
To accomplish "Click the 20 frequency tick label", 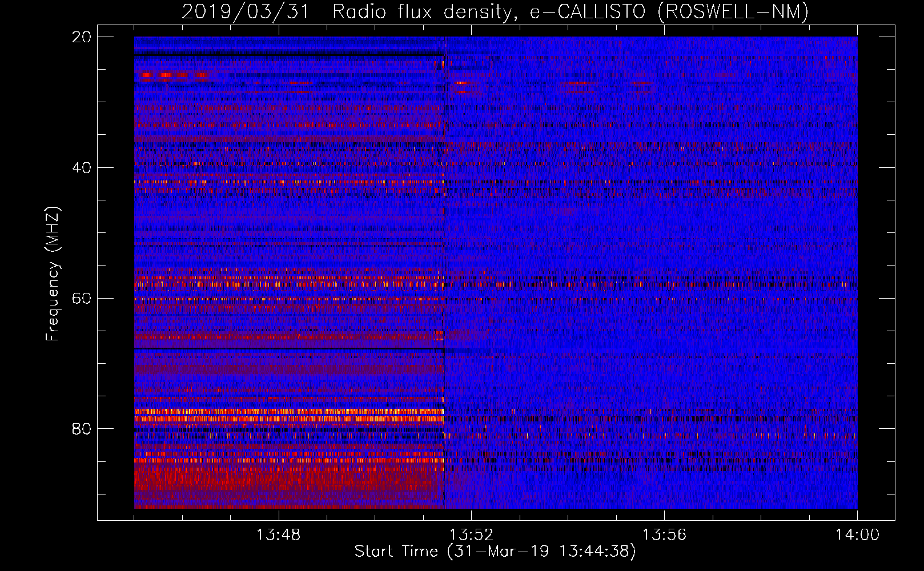I will click(82, 37).
